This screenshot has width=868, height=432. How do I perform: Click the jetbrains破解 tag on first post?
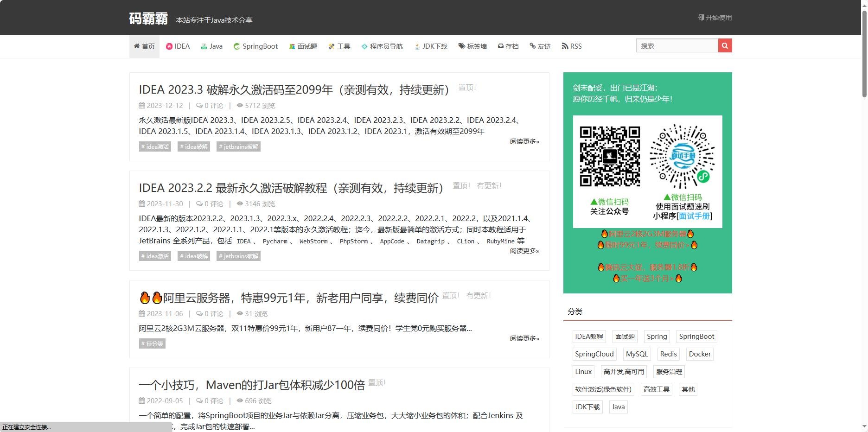[238, 146]
